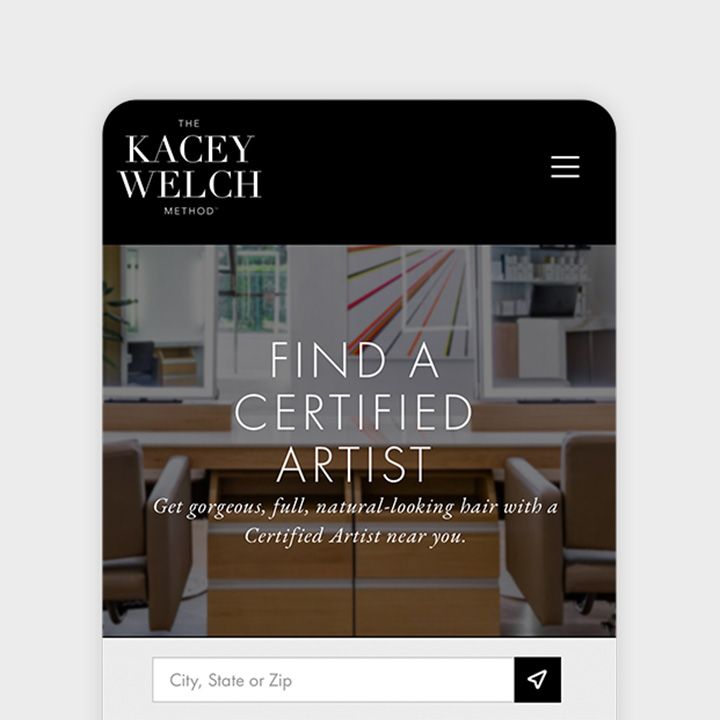Click the left mirror in salon photo

tap(158, 317)
